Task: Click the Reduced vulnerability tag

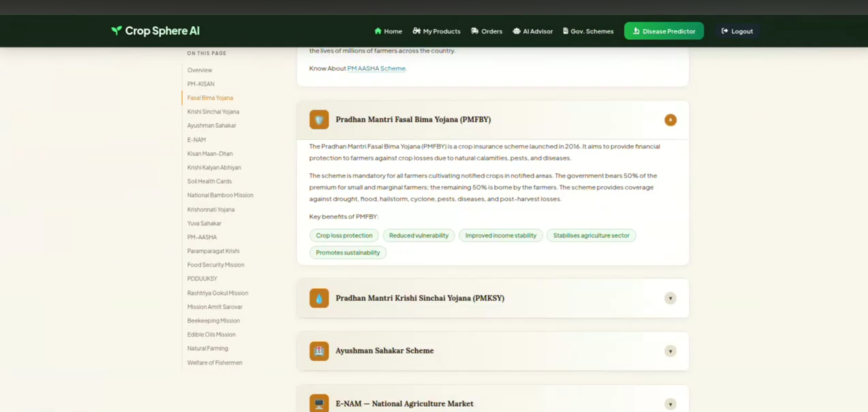Action: click(419, 235)
